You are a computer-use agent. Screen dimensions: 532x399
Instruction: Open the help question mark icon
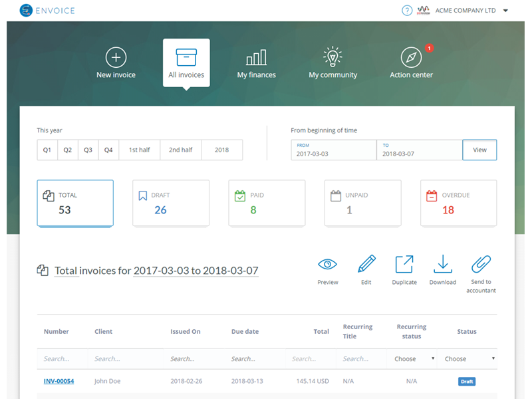point(407,11)
